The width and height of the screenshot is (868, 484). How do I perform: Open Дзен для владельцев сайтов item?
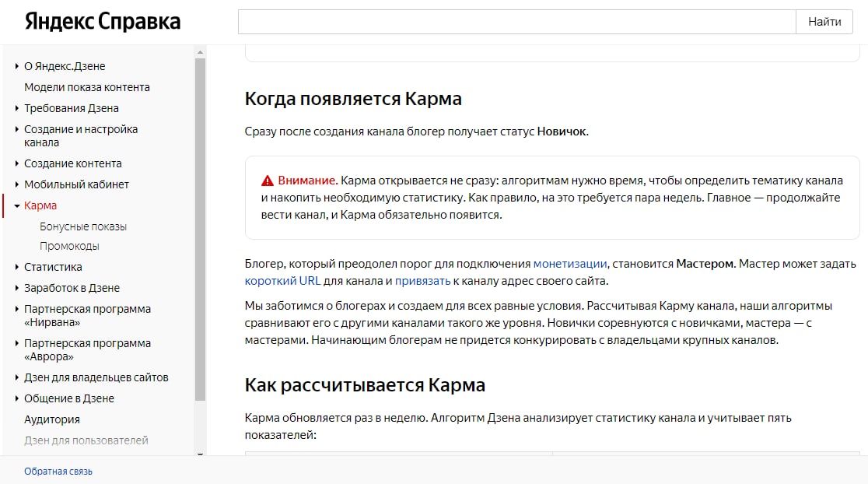(96, 377)
